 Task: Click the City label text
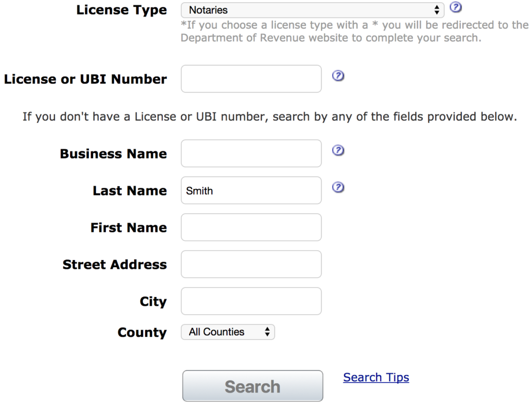click(153, 302)
